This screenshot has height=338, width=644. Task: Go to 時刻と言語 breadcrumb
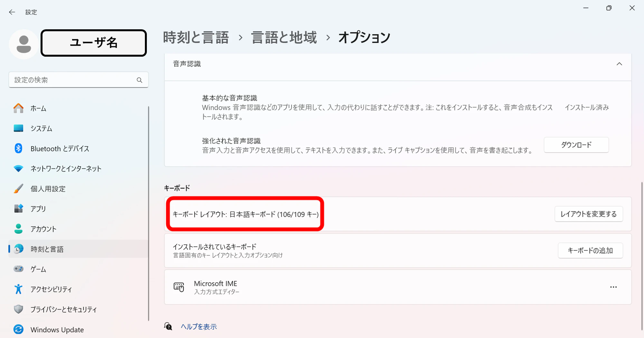[x=196, y=37]
